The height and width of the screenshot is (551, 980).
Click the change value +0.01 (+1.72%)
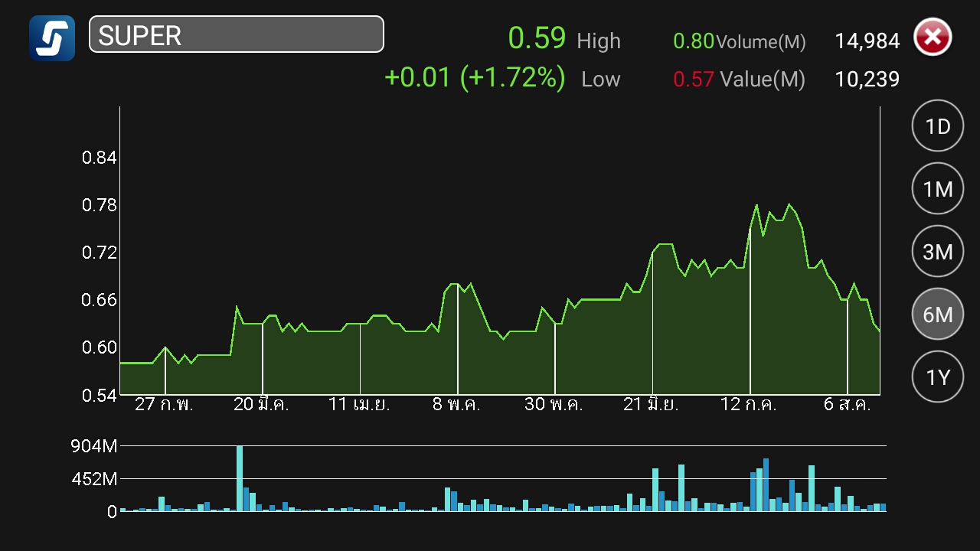[x=475, y=77]
